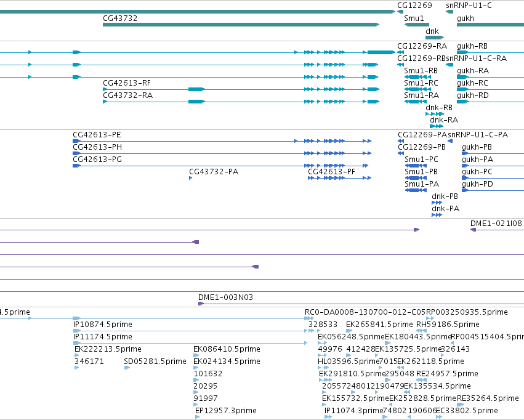
Task: Click the dnk gene label
Action: point(432,31)
